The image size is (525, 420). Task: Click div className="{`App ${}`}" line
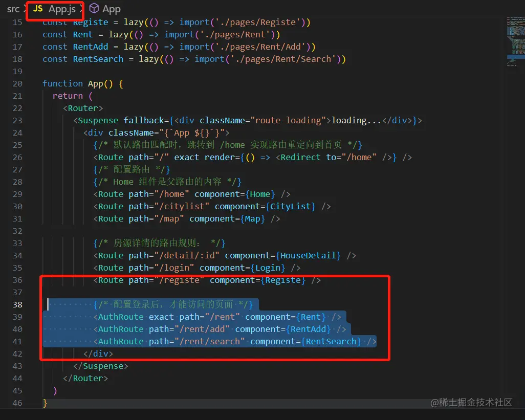pos(157,133)
